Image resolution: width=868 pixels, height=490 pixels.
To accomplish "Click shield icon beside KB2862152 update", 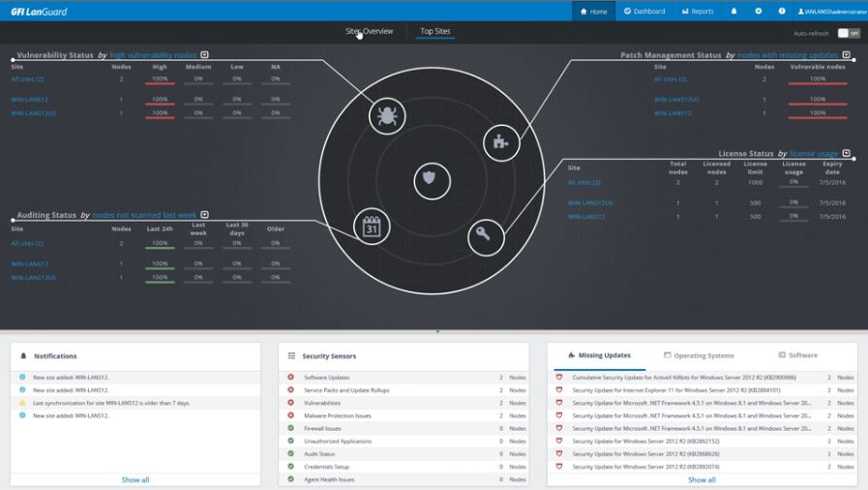I will pos(559,441).
